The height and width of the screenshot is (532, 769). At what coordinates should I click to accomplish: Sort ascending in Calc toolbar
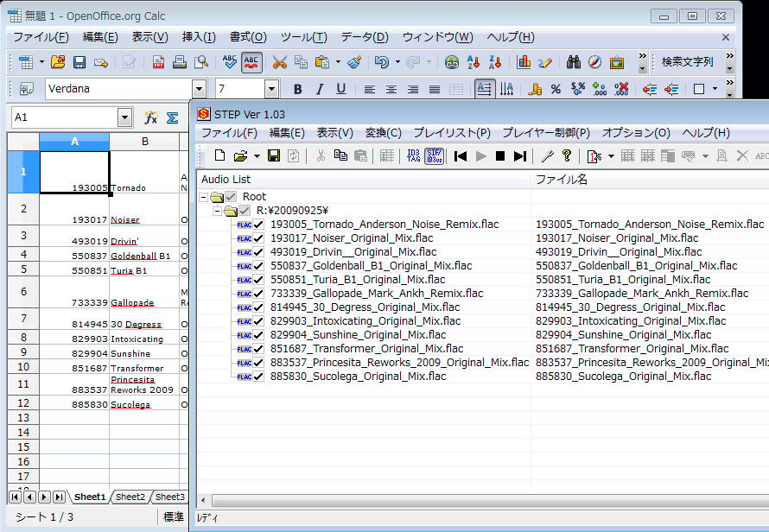point(473,62)
